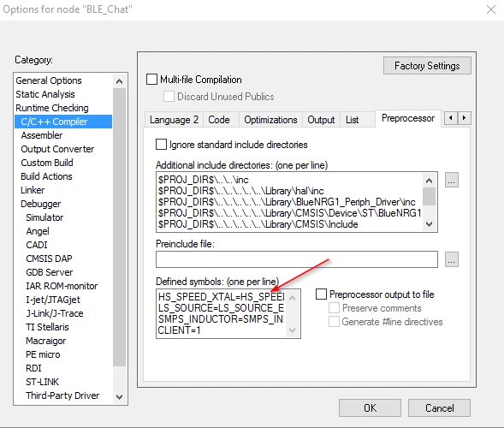Confirm with the OK button
The width and height of the screenshot is (504, 428).
coord(370,408)
